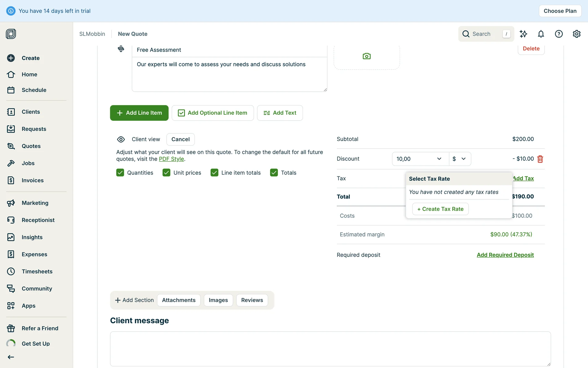
Task: Collapse sidebar with the back arrow
Action: [11, 357]
